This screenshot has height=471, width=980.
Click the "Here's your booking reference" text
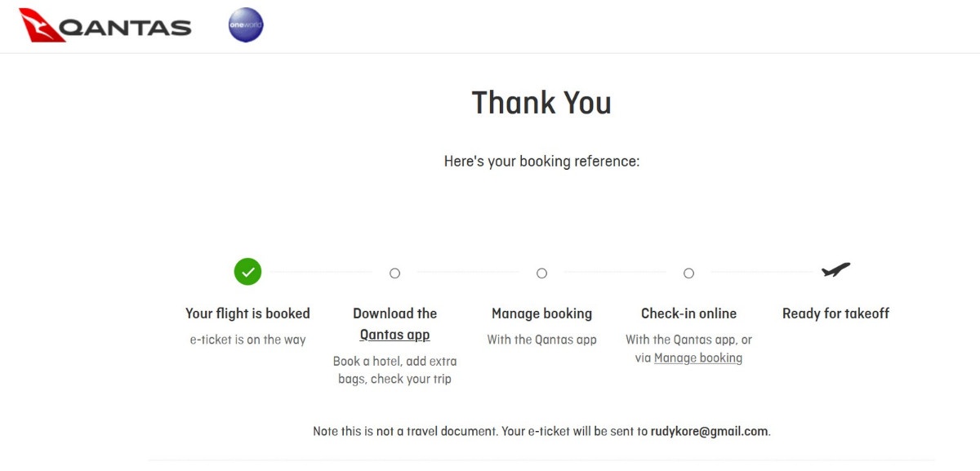point(541,162)
